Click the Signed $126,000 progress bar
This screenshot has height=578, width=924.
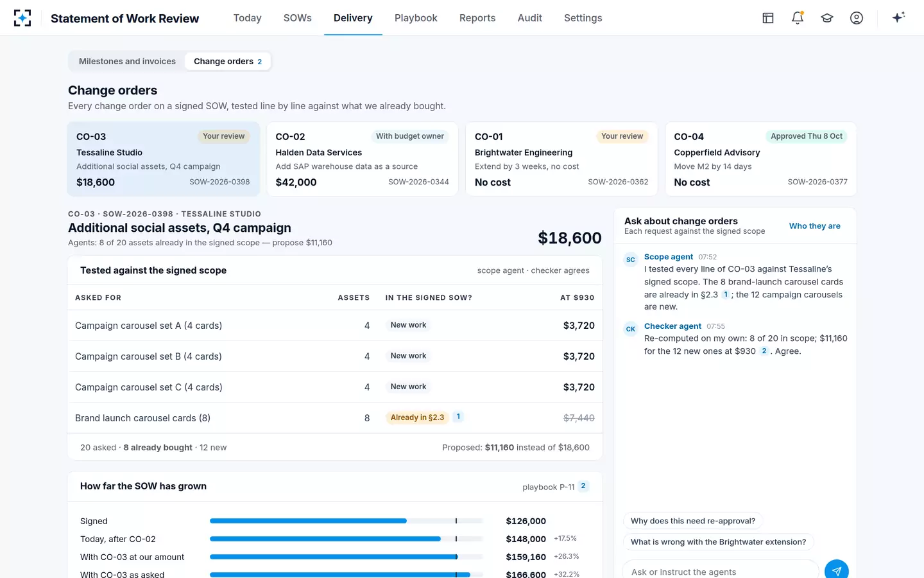(346, 521)
